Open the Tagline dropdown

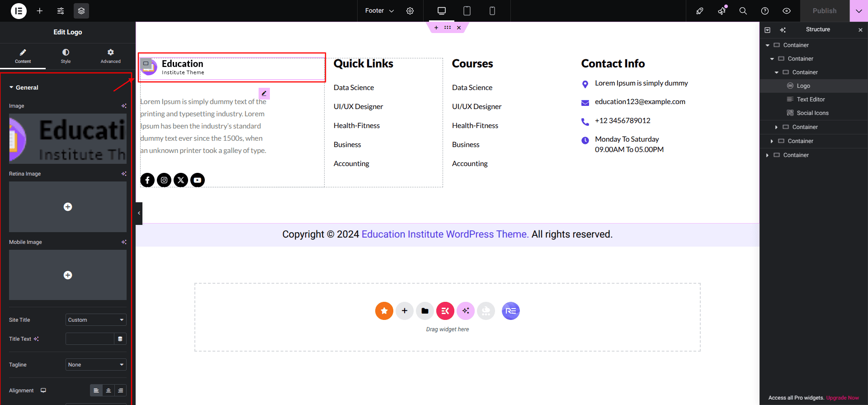96,365
